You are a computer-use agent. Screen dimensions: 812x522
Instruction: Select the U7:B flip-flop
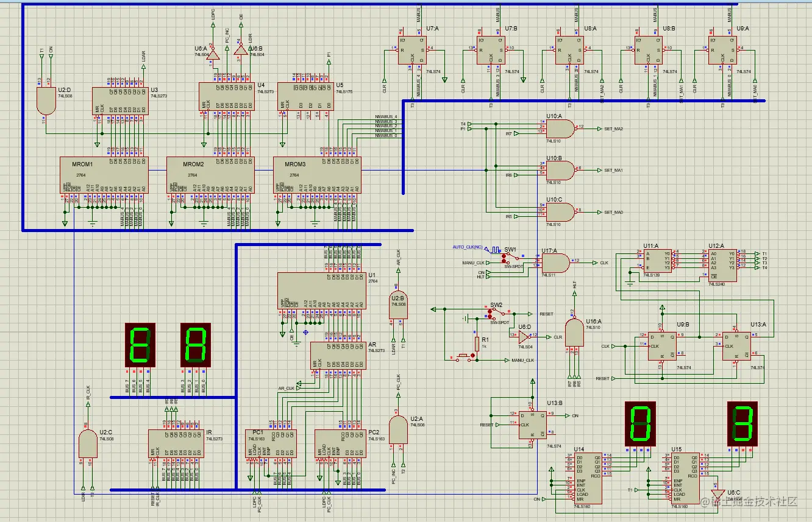point(491,50)
